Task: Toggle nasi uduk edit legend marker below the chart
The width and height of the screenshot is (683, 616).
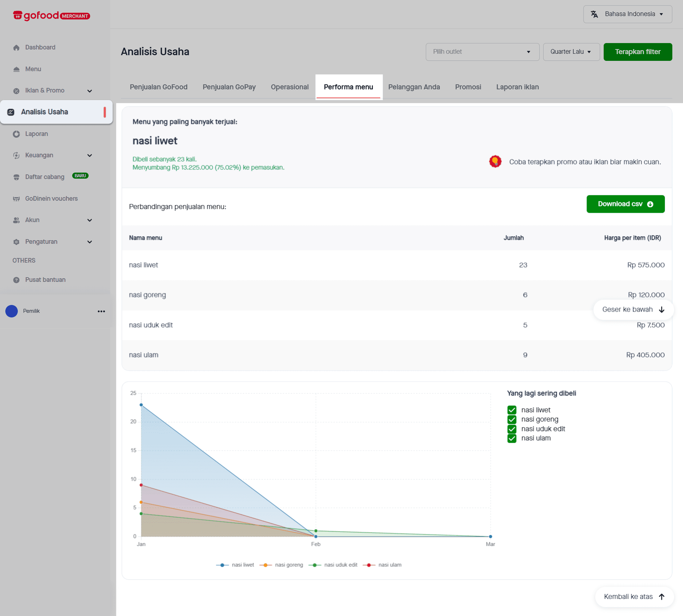Action: pyautogui.click(x=315, y=565)
